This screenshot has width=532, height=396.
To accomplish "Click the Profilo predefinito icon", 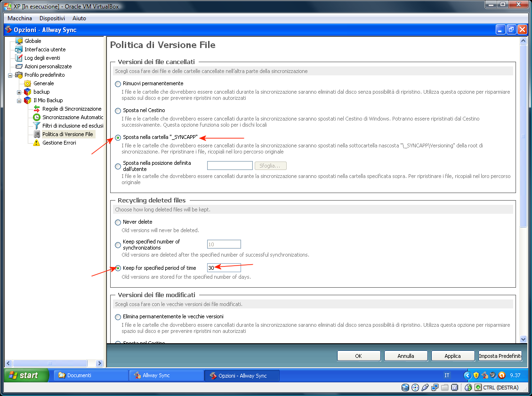I will click(19, 75).
